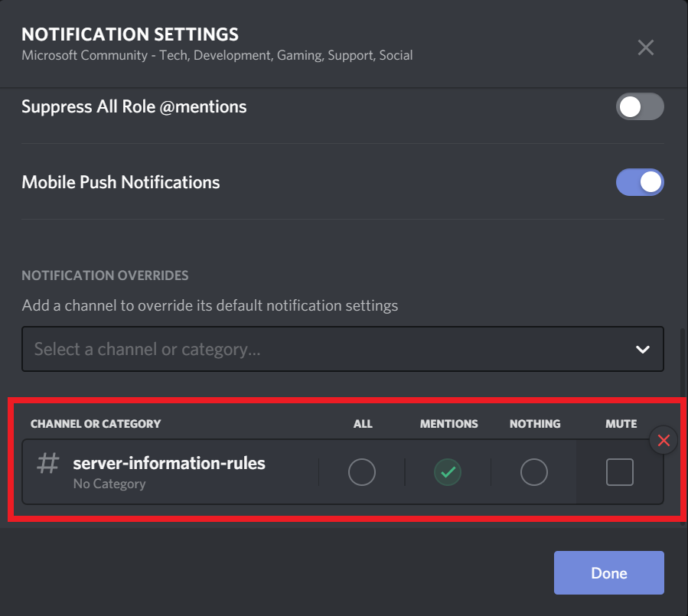Disable the Mobile Push Notifications switch
Viewport: 688px width, 616px height.
[x=640, y=182]
